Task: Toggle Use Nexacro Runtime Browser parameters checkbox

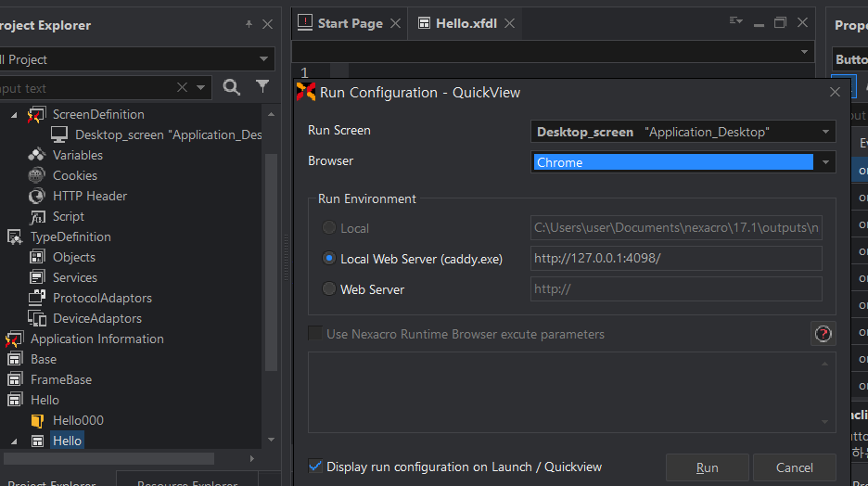Action: coord(315,333)
